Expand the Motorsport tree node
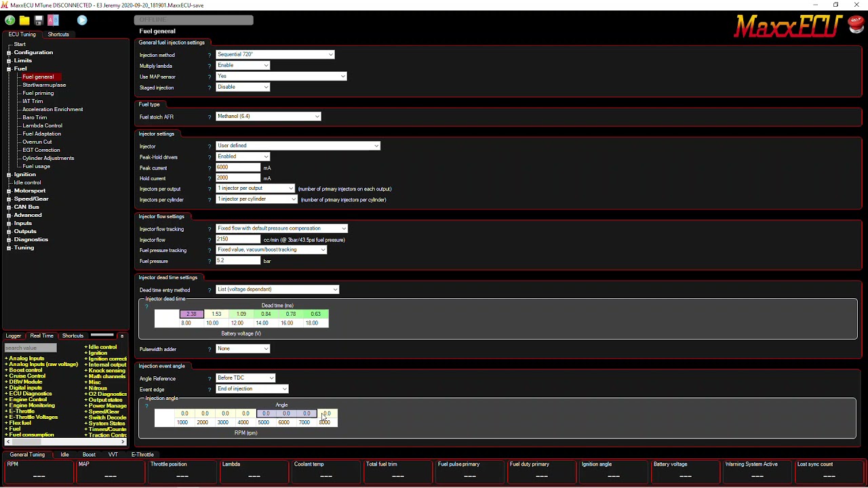The image size is (868, 488). (x=9, y=191)
